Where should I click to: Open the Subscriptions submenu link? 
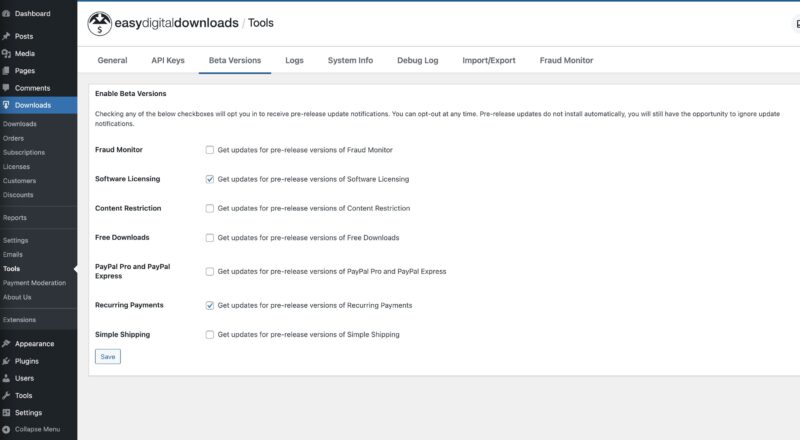[24, 153]
